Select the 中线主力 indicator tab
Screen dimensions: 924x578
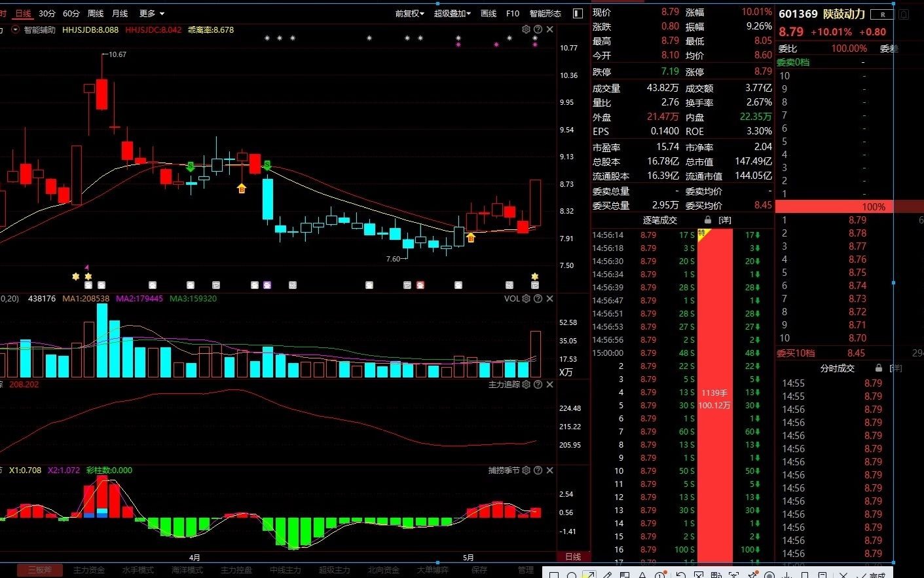[x=286, y=570]
